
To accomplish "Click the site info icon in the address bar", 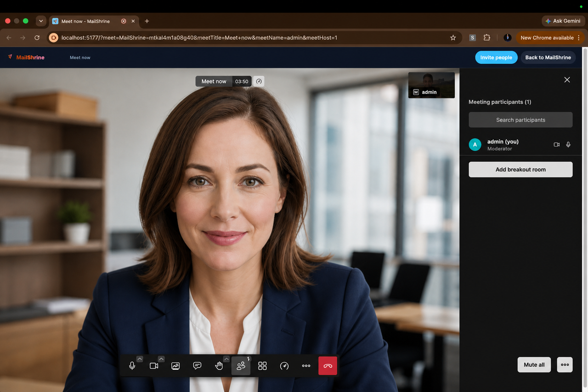I will tap(53, 38).
